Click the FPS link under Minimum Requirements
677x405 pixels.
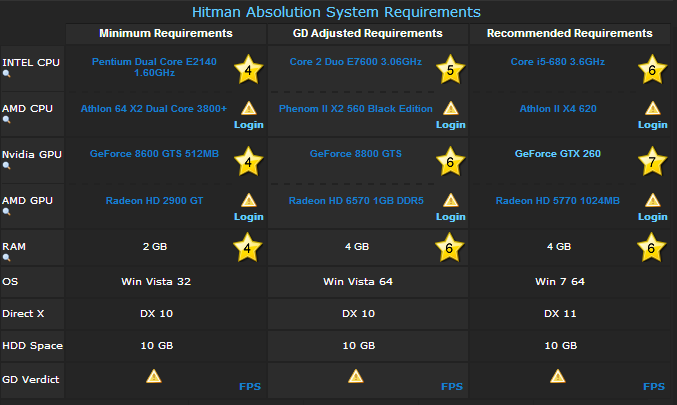point(250,386)
